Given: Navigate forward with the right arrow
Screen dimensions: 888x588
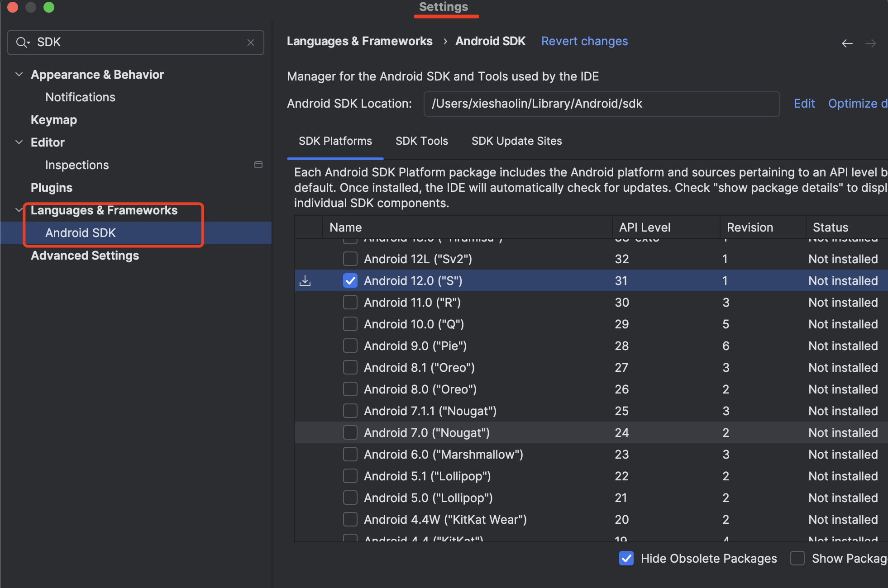Looking at the screenshot, I should coord(870,43).
